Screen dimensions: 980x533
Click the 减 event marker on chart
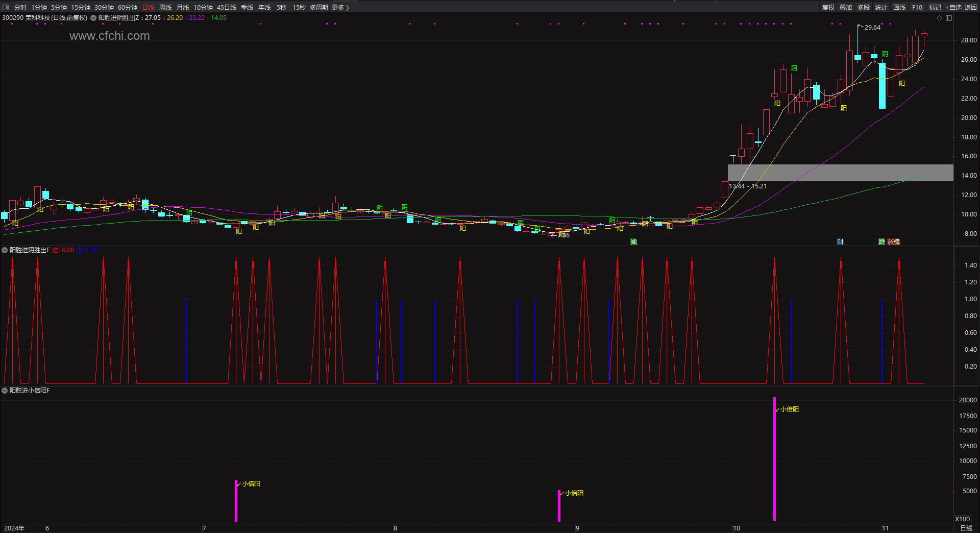634,241
